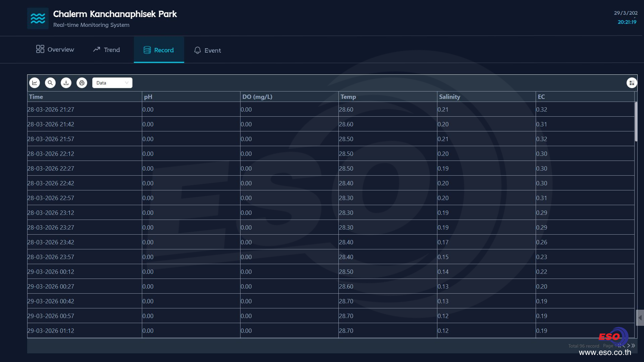Click the chart view icon in toolbar

point(35,83)
